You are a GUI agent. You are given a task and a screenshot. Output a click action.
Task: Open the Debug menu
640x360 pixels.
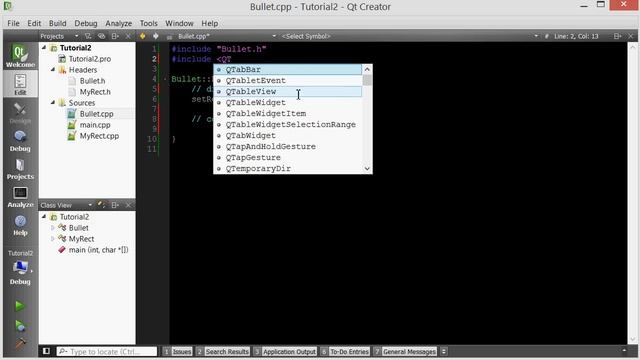[x=86, y=23]
